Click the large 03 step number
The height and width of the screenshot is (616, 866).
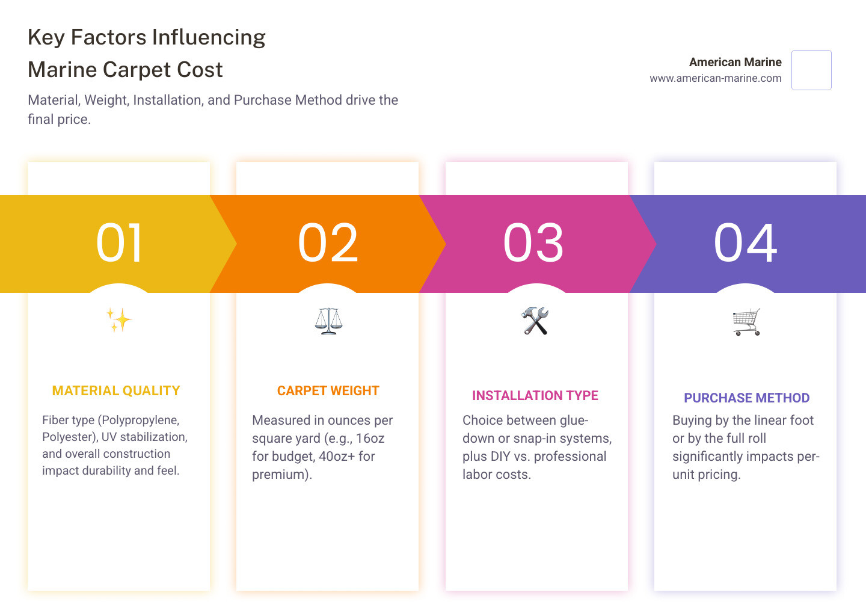(534, 243)
